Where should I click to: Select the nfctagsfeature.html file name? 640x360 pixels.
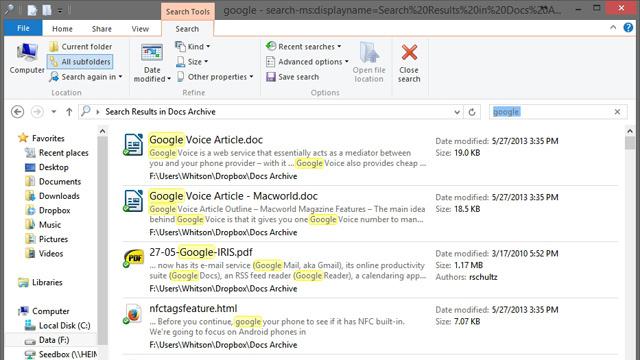pyautogui.click(x=193, y=308)
